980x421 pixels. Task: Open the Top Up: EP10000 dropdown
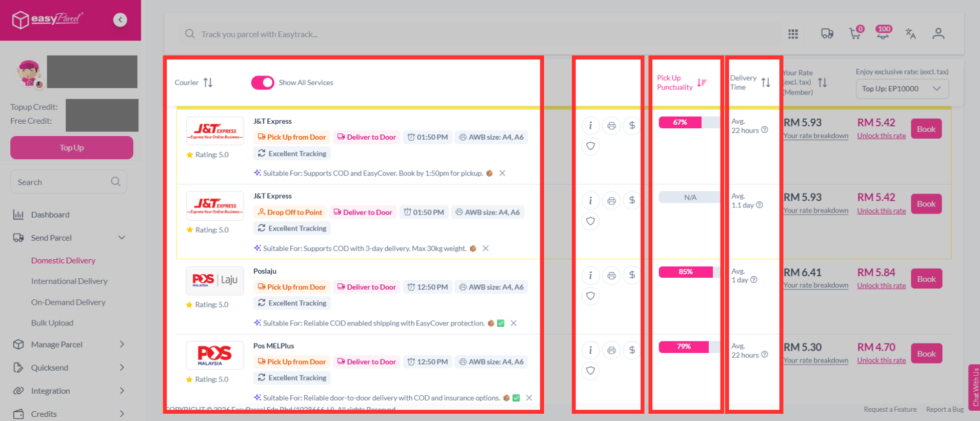click(x=902, y=89)
